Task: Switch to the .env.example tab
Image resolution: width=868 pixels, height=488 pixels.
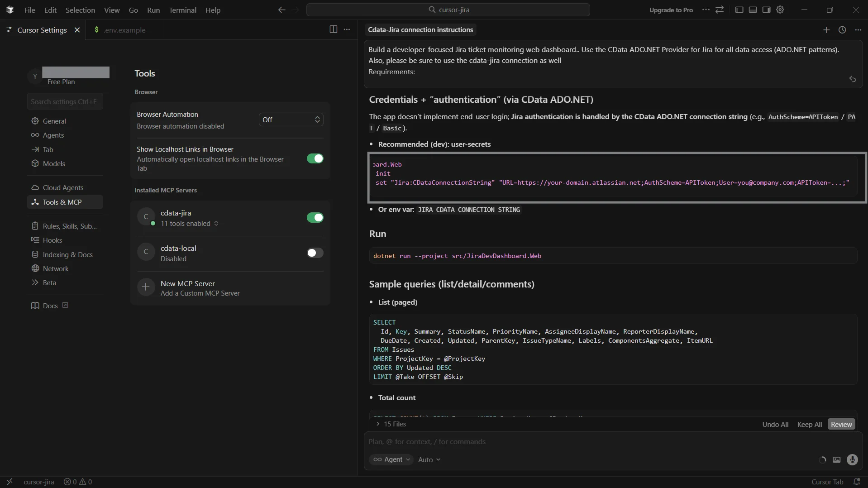Action: 124,30
